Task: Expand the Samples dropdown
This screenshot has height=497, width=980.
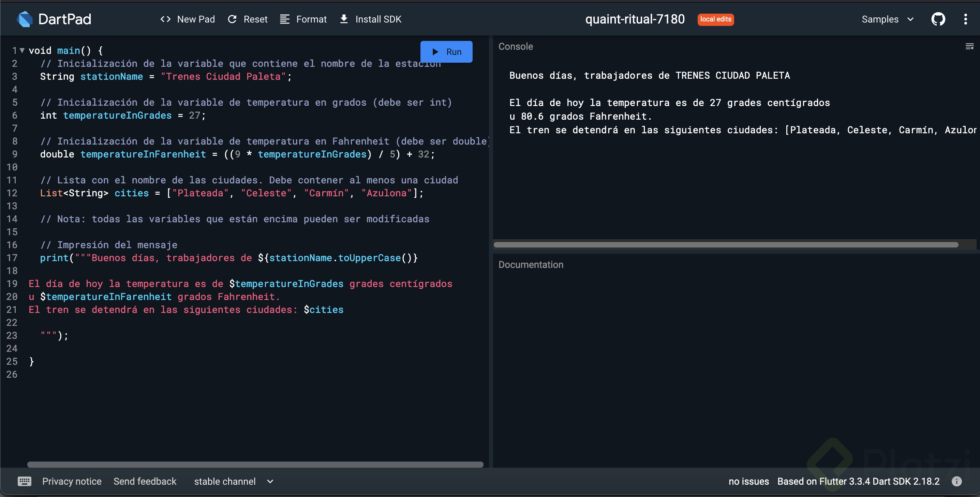Action: 887,19
